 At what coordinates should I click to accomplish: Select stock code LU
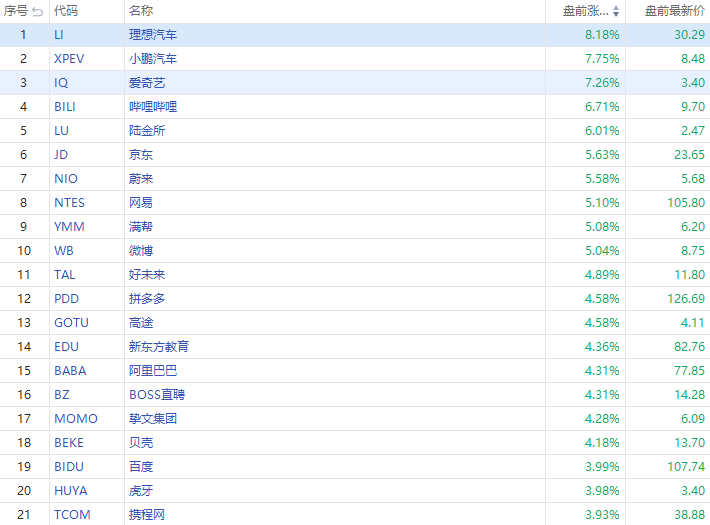point(62,131)
